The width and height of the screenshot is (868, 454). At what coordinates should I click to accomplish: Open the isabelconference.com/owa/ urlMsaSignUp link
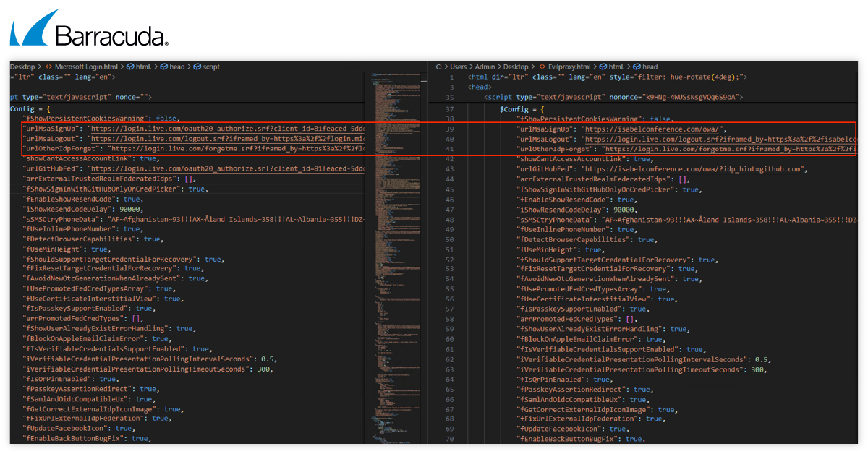[x=658, y=129]
